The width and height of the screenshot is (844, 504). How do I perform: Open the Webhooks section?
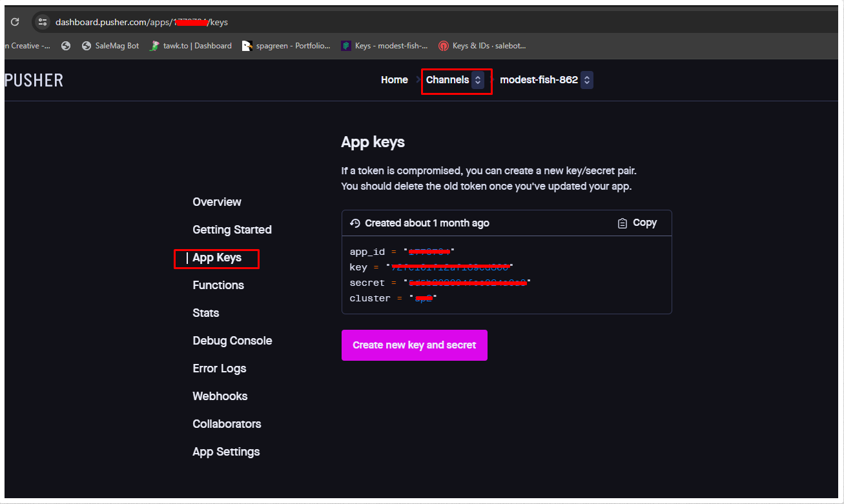click(220, 396)
